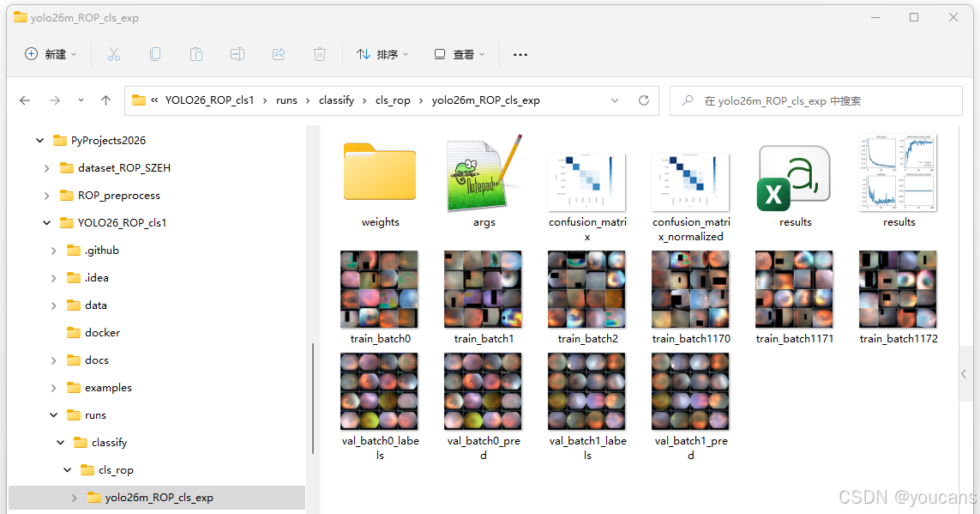Click the search box for yolo26m_ROP_cls_exp
This screenshot has width=980, height=514.
pos(815,100)
